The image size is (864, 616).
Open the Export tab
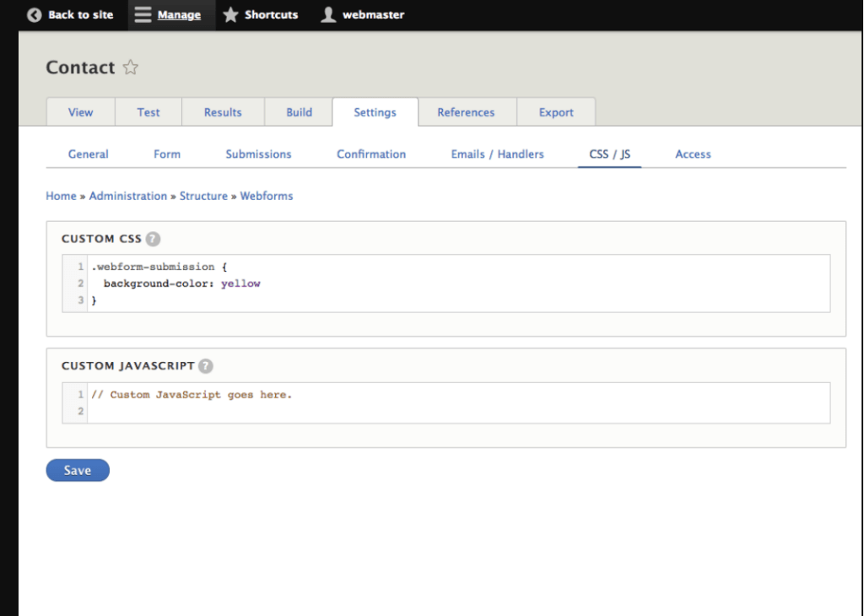[x=556, y=111]
